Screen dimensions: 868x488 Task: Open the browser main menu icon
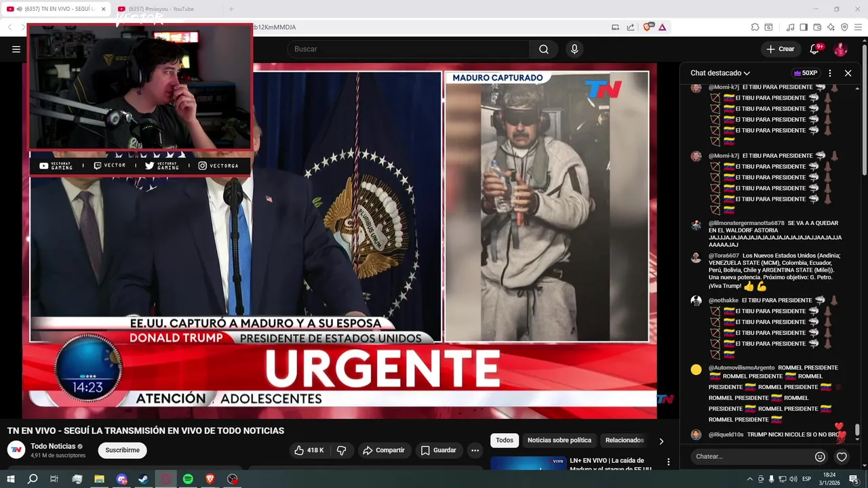[x=859, y=27]
